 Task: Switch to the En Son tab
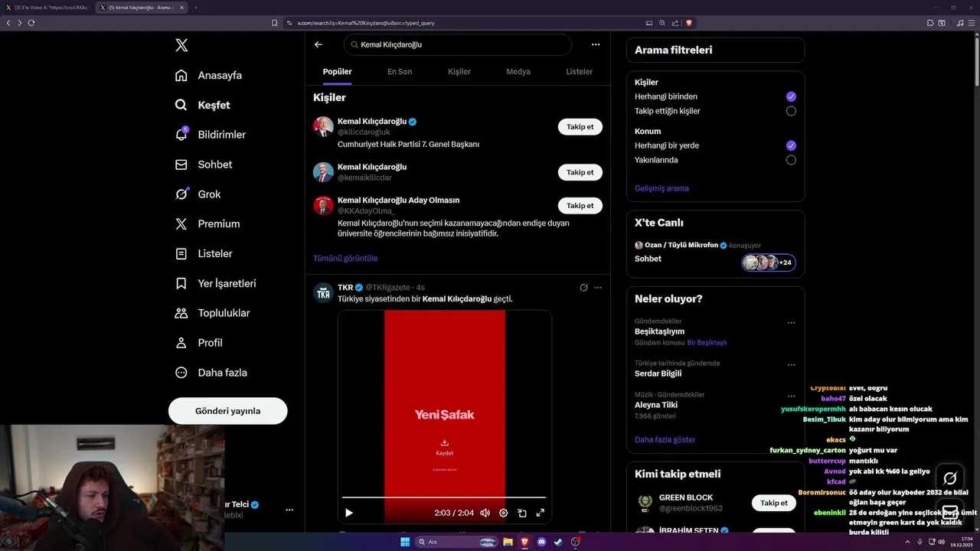400,72
